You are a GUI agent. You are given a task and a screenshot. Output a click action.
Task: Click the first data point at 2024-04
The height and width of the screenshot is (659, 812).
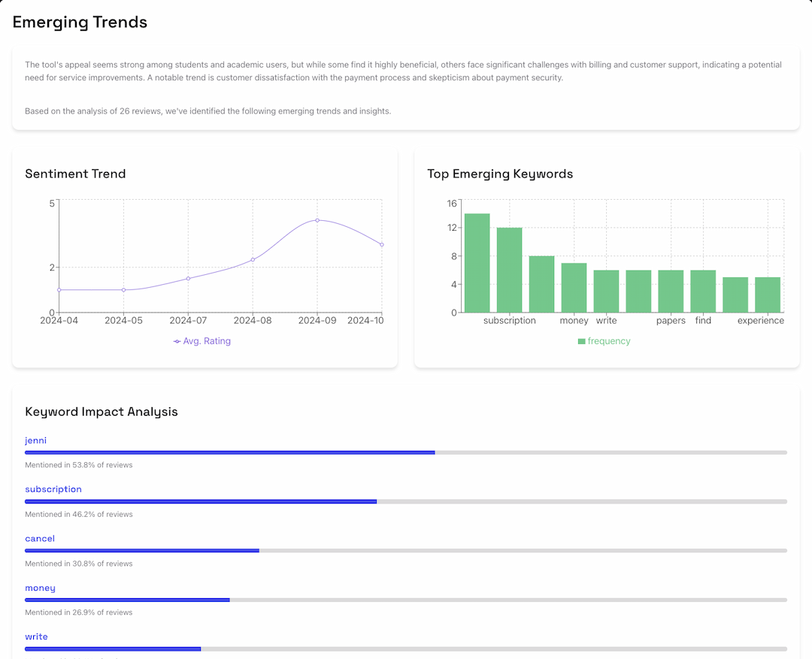(59, 289)
